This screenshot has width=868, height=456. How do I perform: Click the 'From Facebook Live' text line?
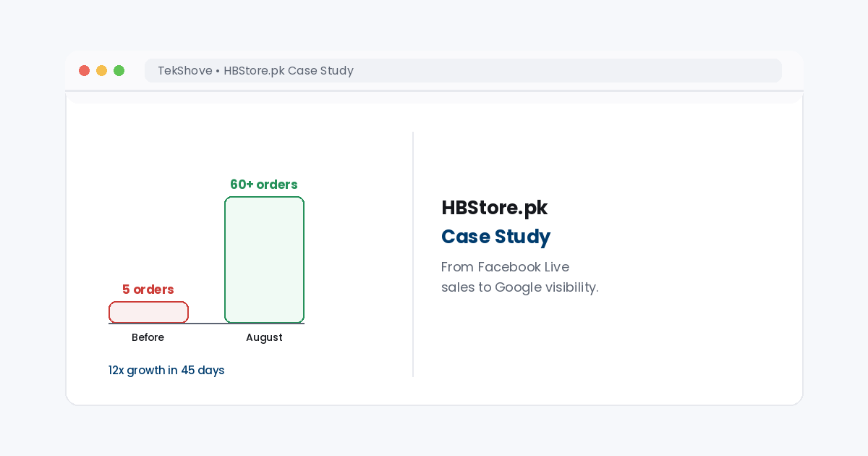click(505, 266)
